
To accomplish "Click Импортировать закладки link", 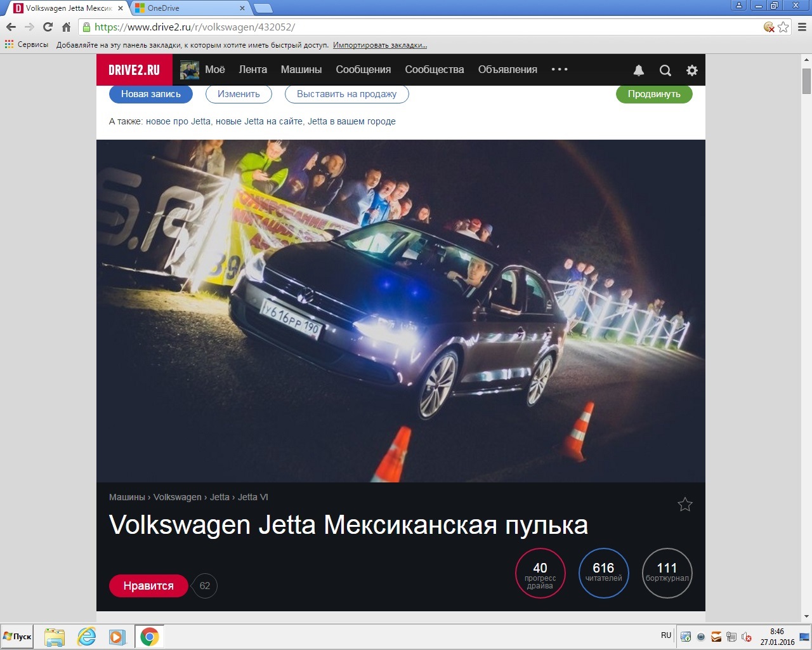I will [x=380, y=45].
